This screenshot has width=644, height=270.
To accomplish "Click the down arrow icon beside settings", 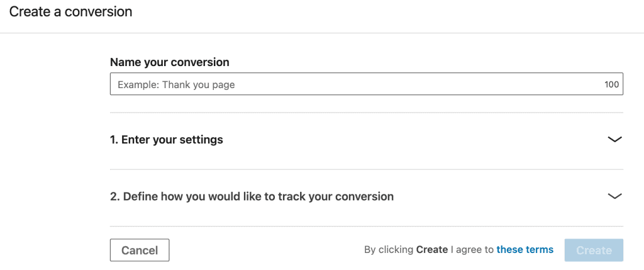I will coord(614,140).
